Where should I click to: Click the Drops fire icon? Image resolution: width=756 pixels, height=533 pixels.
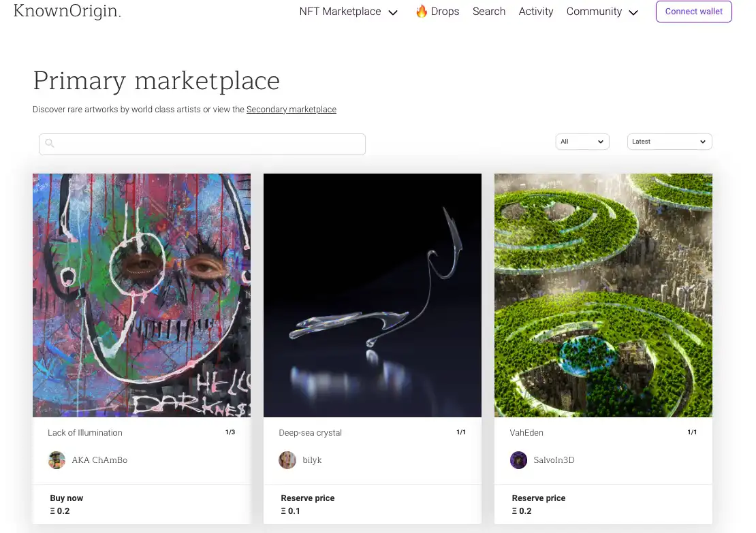coord(422,11)
